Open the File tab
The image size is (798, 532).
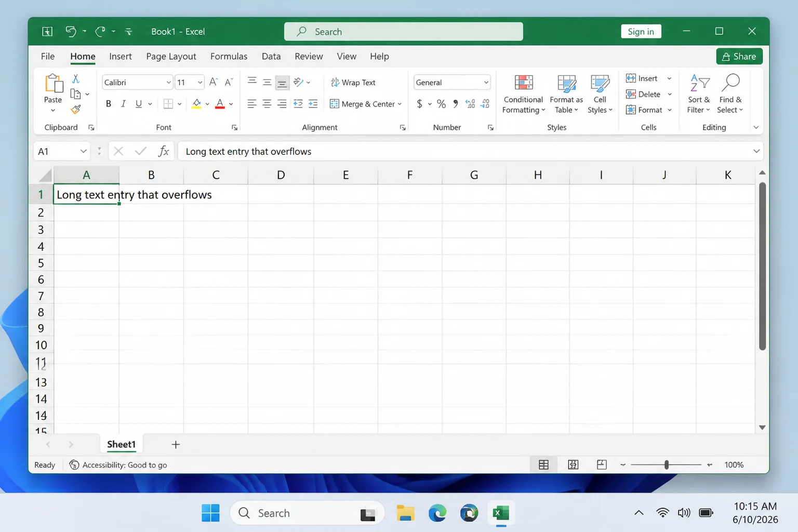(48, 56)
